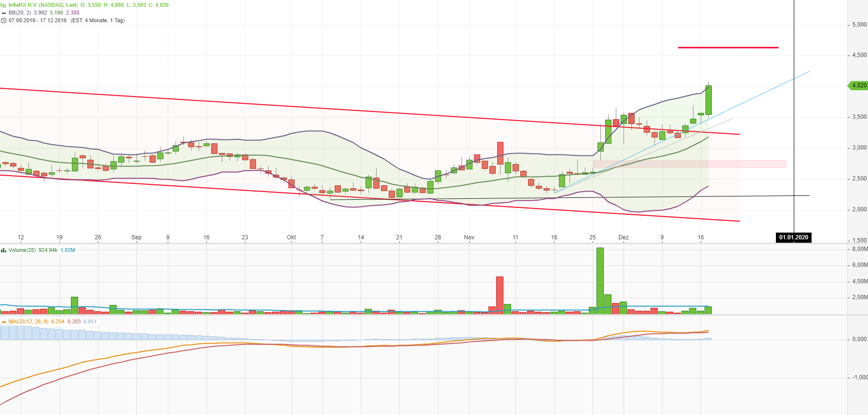Click the 4,00M volume axis label
868x415 pixels.
click(860, 281)
